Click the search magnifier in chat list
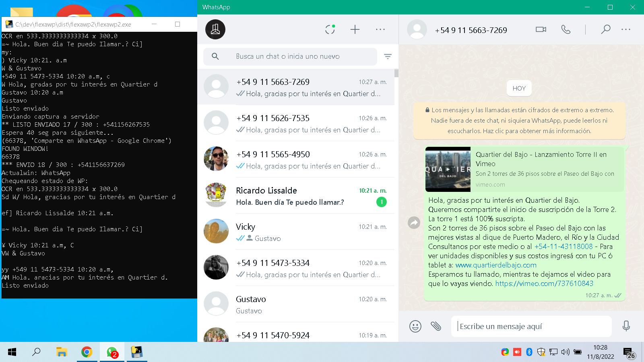Viewport: 644px width, 362px height. click(215, 57)
